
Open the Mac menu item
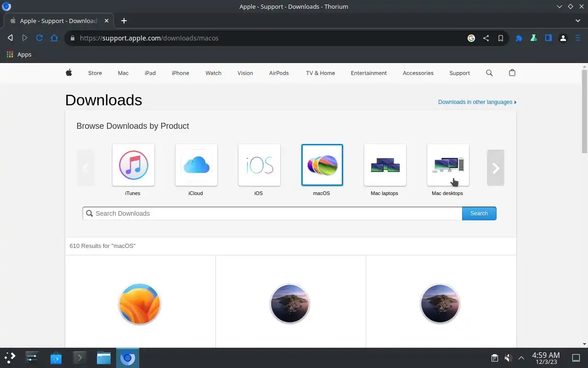pyautogui.click(x=123, y=73)
